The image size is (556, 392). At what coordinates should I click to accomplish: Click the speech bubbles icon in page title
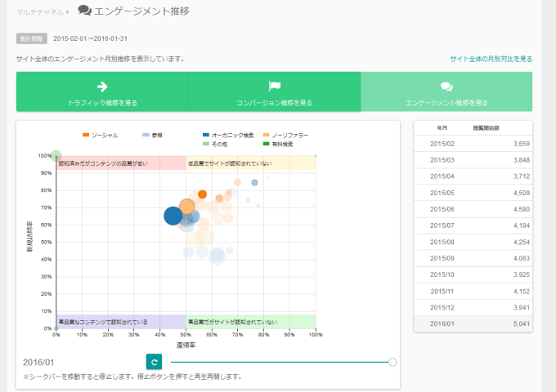[84, 11]
